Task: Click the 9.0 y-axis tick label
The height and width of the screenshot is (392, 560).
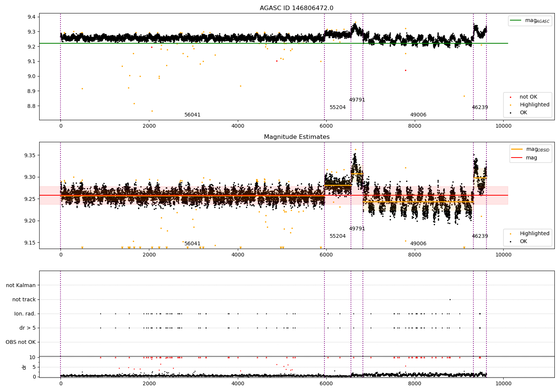Action: point(31,76)
